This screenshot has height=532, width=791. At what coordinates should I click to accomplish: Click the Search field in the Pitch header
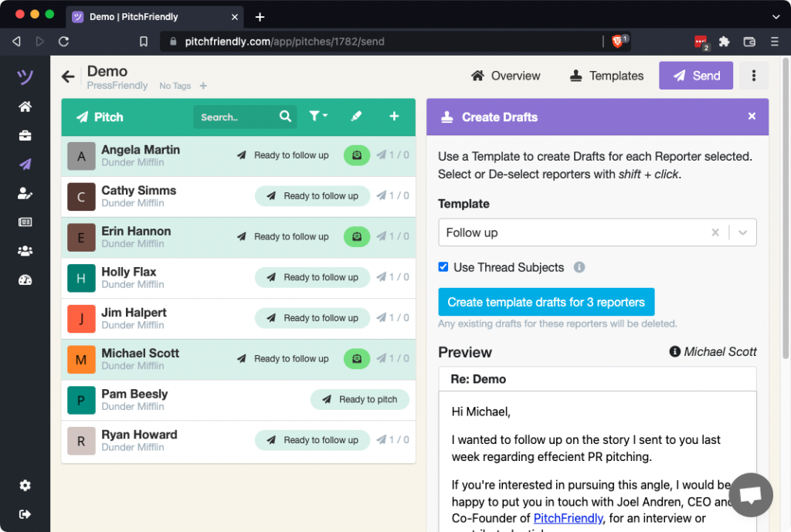(236, 117)
